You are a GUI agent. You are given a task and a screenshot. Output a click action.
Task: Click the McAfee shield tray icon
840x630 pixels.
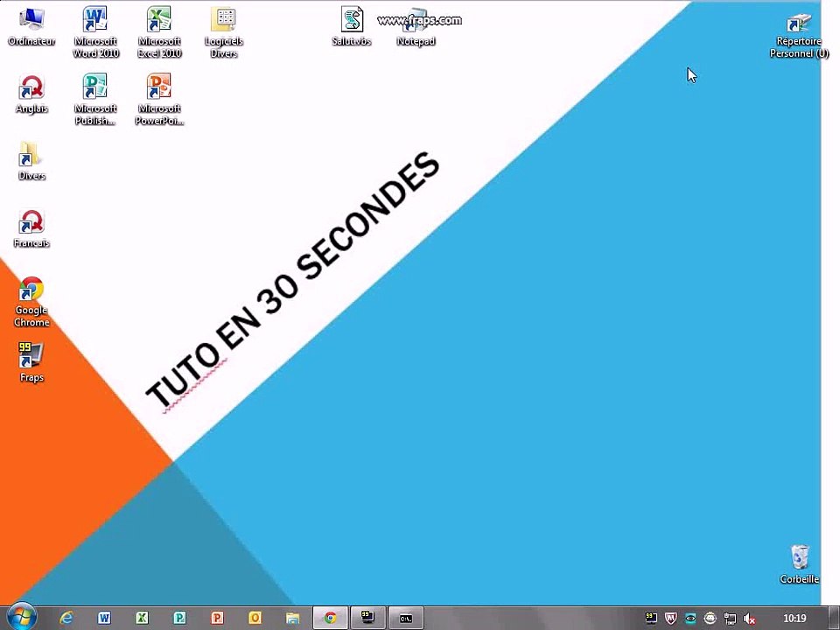(671, 619)
